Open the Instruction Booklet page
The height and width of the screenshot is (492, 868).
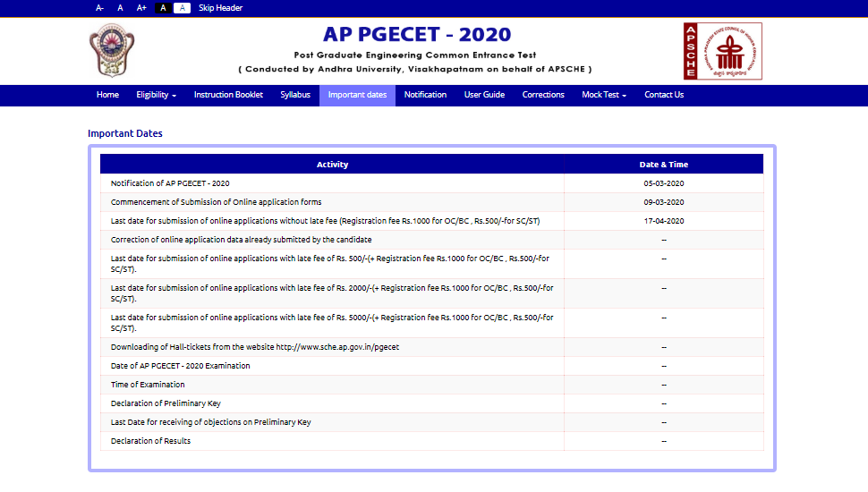coord(228,95)
